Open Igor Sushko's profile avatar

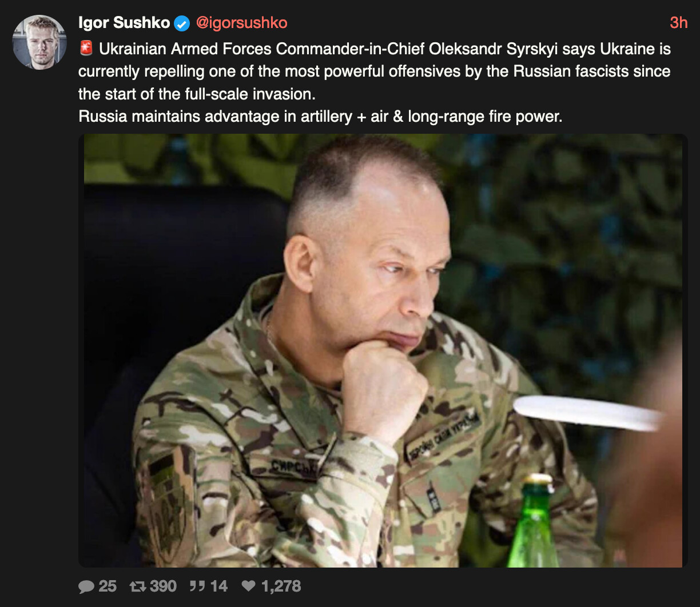[x=39, y=42]
